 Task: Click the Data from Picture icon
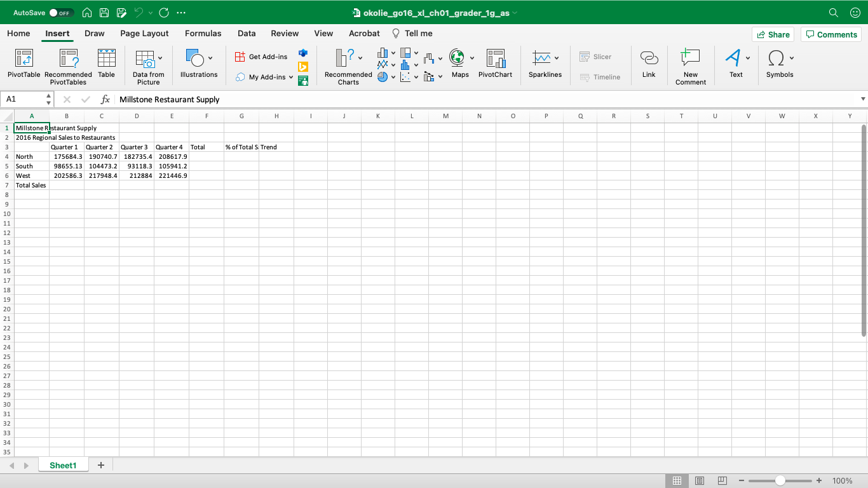(x=146, y=60)
